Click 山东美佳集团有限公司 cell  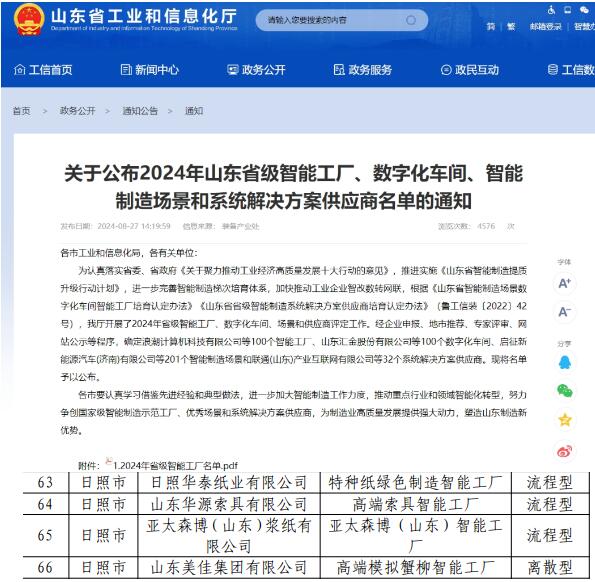pyautogui.click(x=229, y=568)
